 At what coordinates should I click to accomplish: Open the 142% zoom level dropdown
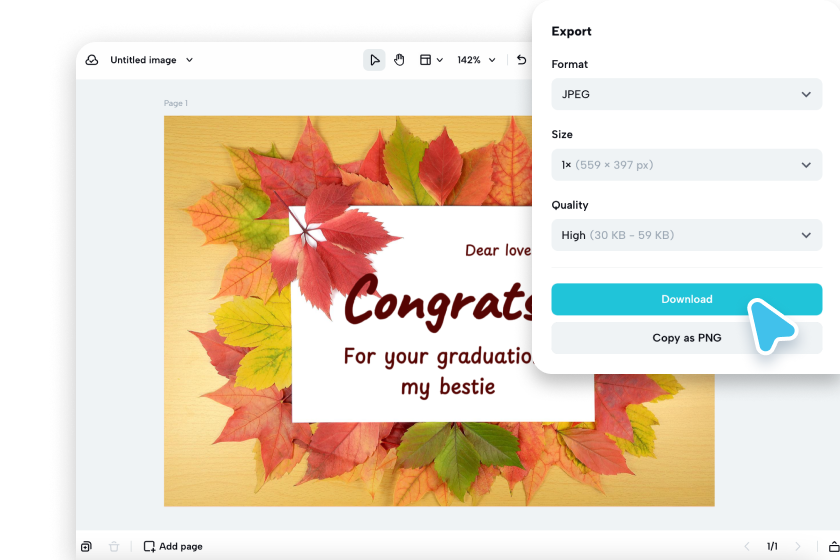pos(476,60)
